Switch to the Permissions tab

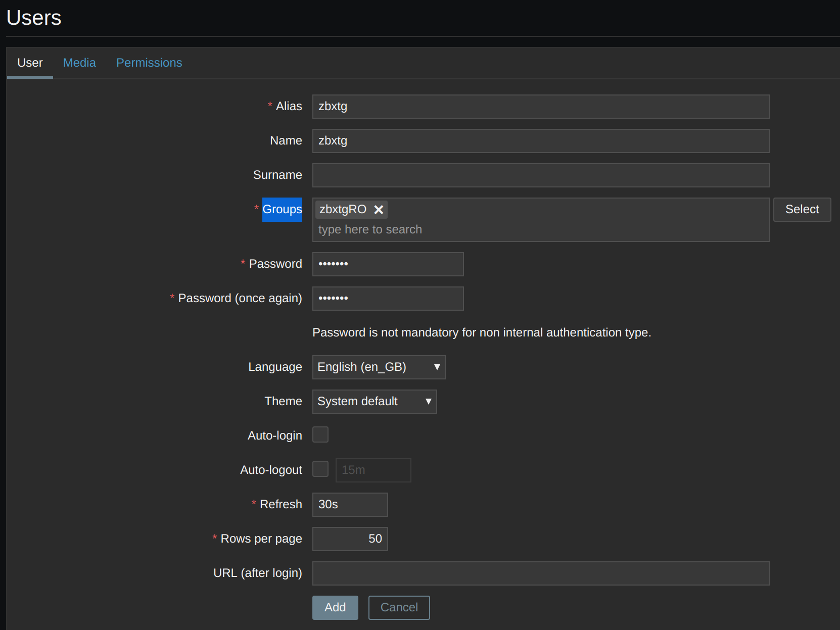click(x=149, y=63)
